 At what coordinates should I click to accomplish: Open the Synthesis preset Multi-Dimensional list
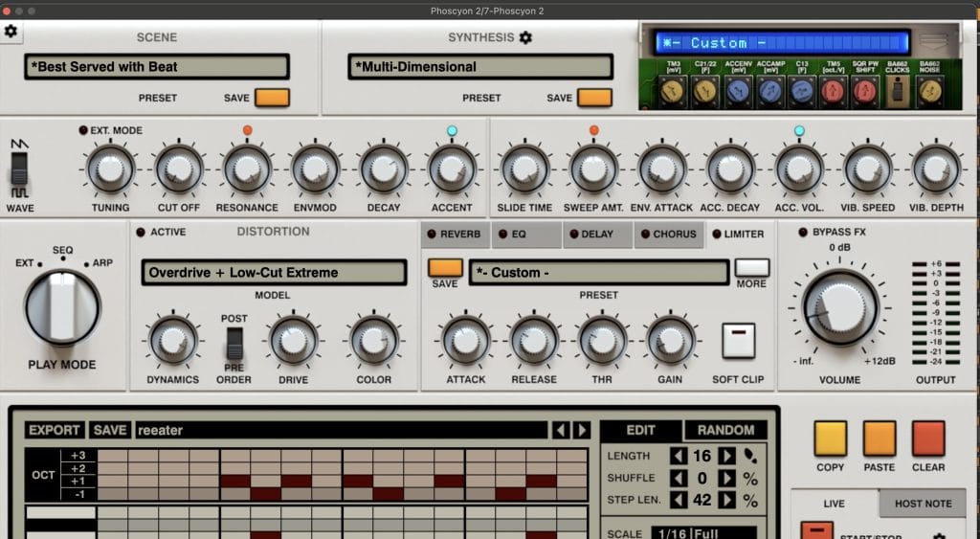pos(480,67)
